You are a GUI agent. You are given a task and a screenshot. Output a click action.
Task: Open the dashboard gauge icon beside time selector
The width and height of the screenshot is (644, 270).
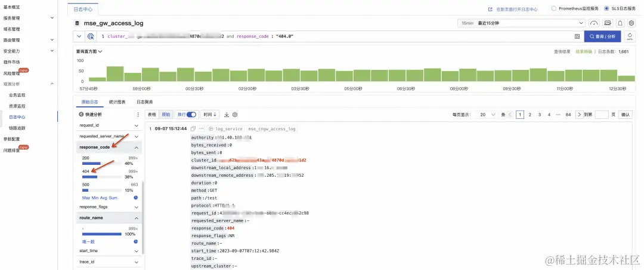click(594, 23)
